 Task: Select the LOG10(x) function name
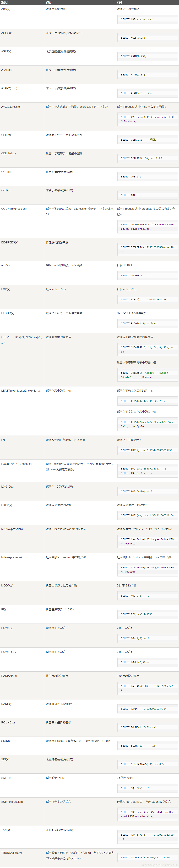pos(8,487)
